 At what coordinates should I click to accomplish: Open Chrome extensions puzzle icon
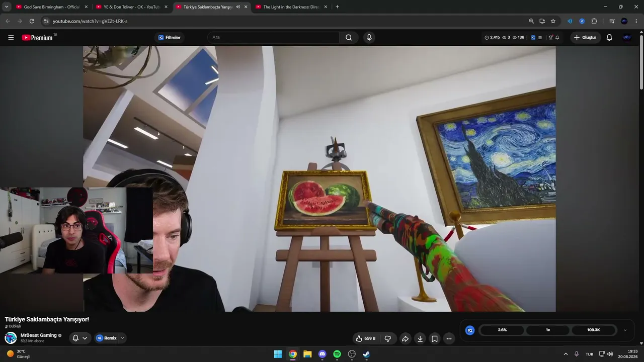594,21
